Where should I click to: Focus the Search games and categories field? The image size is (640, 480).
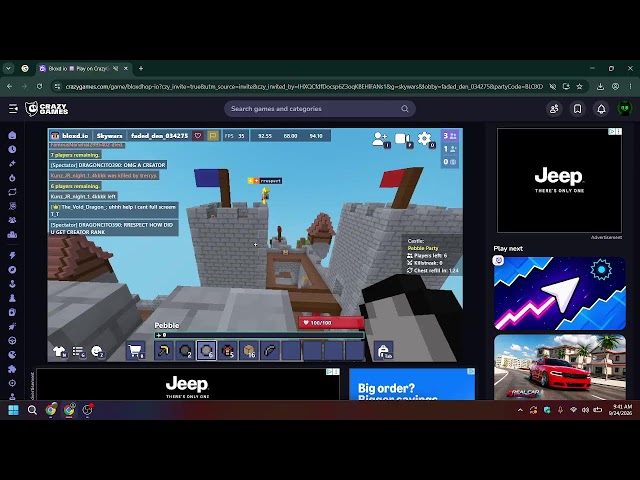[x=320, y=109]
